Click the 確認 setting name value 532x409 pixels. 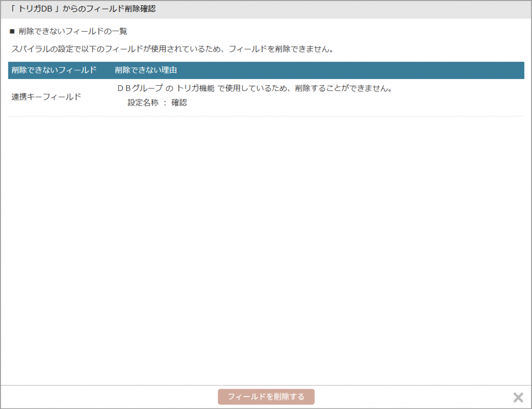point(179,103)
